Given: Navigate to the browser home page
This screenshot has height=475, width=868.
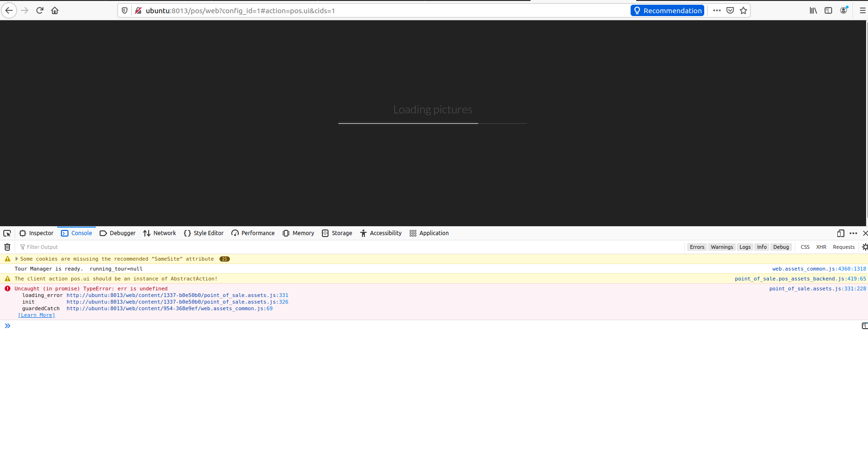Looking at the screenshot, I should click(54, 10).
